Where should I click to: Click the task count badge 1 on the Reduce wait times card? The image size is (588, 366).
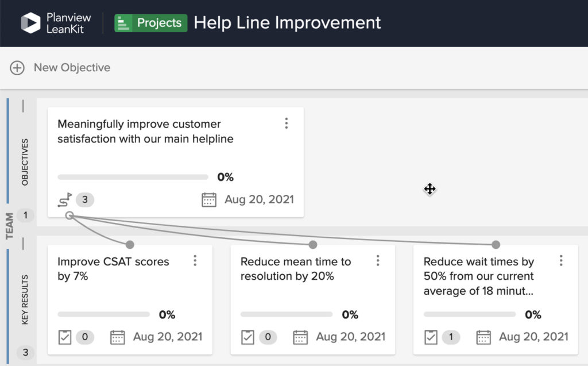coord(451,337)
